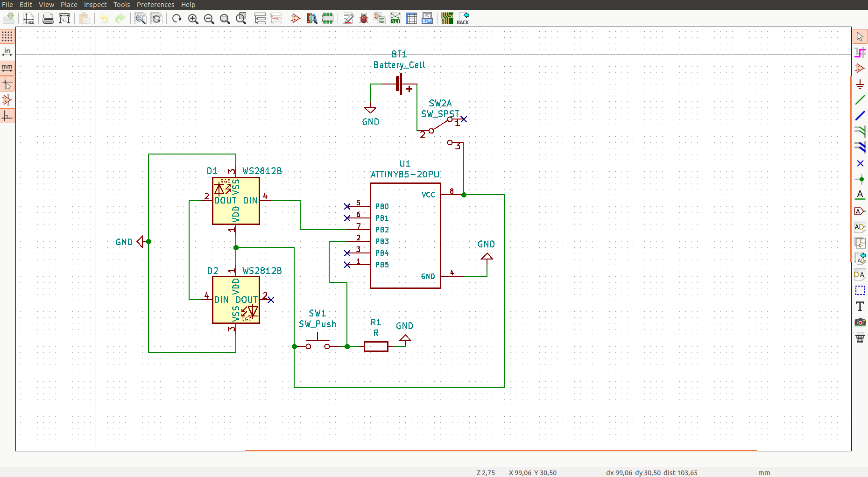The height and width of the screenshot is (477, 868).
Task: Toggle the grid display
Action: click(7, 36)
